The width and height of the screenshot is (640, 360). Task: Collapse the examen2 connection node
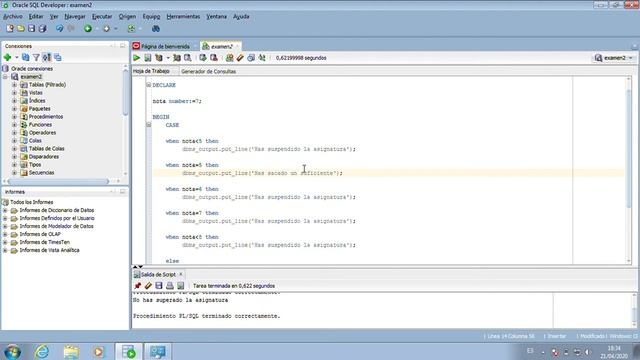pos(5,77)
